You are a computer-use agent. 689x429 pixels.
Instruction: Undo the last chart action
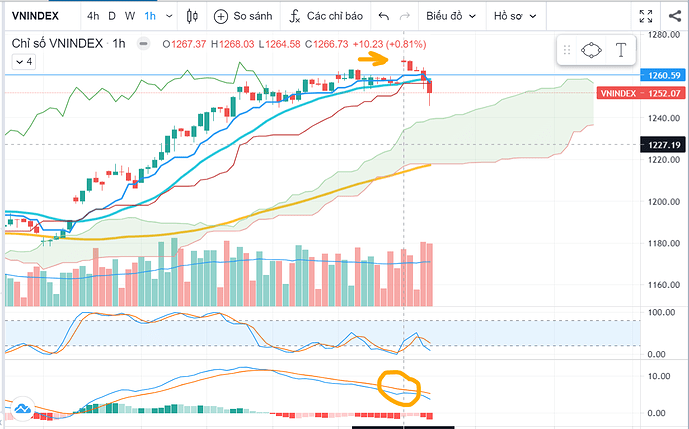(x=384, y=16)
